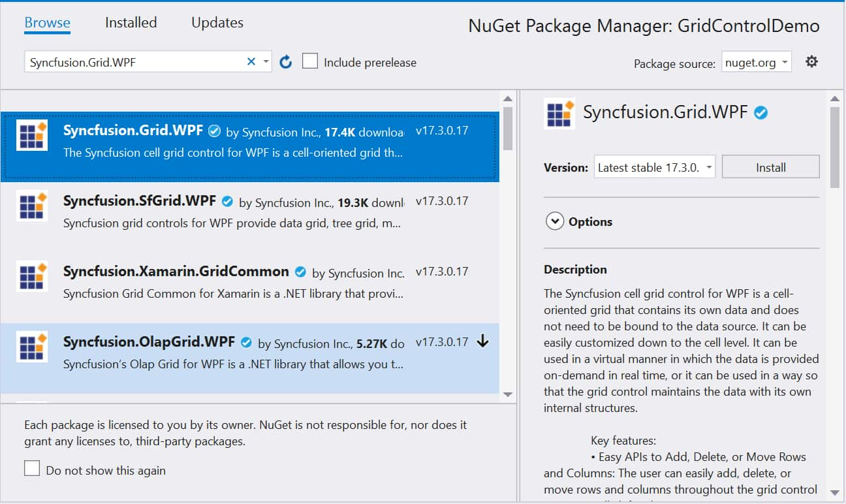Click Syncfusion.Grid.WPF title in details pane
This screenshot has width=846, height=504.
[x=665, y=112]
